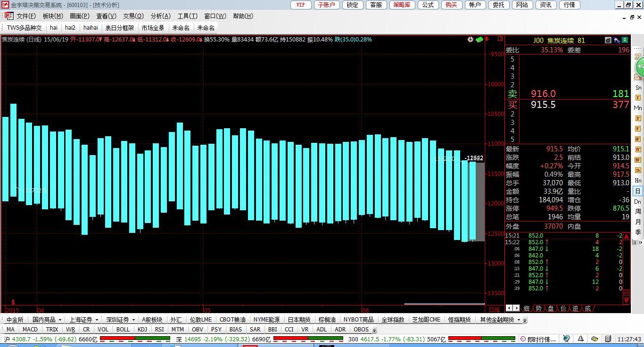Viewport: 644px width, 347px height.
Task: Click the 即时行情 status bar item
Action: (x=540, y=339)
